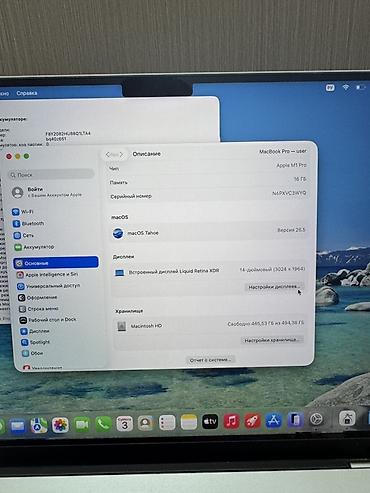Click the 14-дюймовый (3024 × 1964) resolution text
This screenshot has width=370, height=493.
click(272, 269)
